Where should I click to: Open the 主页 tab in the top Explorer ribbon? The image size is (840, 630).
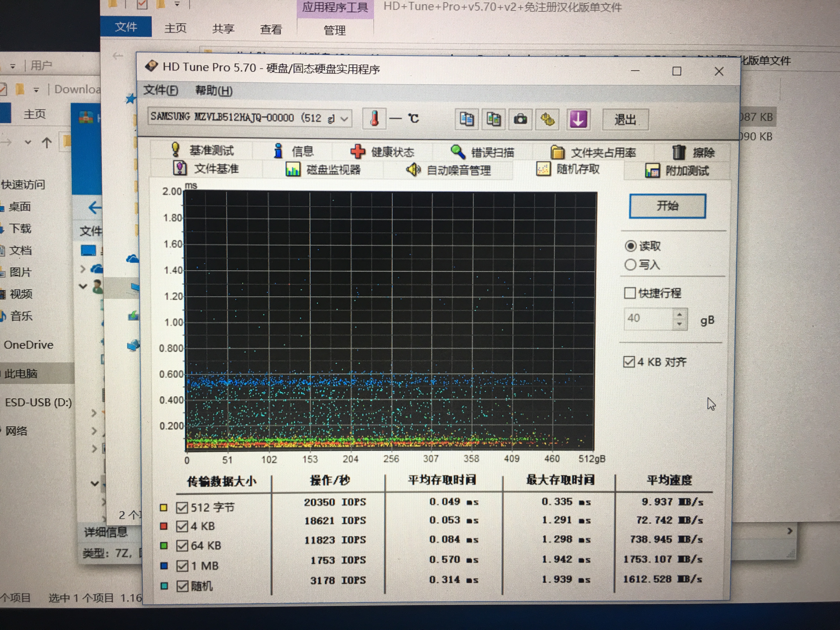(x=175, y=28)
